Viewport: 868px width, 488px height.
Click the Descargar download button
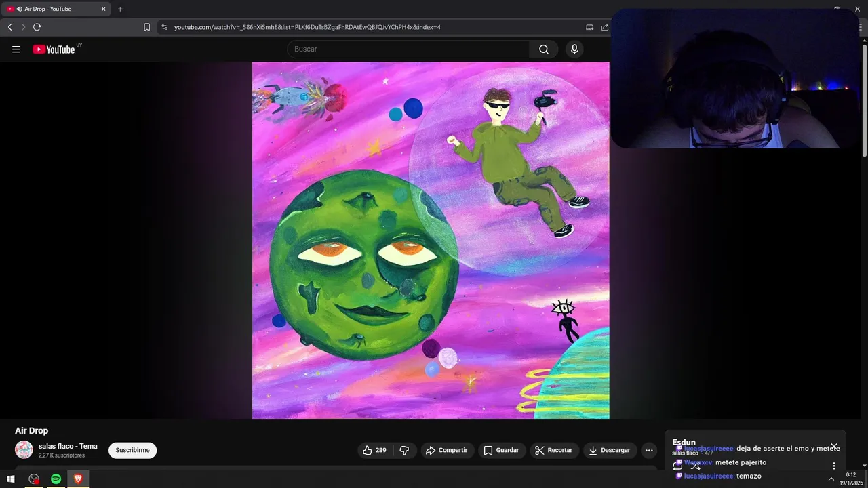pos(608,450)
